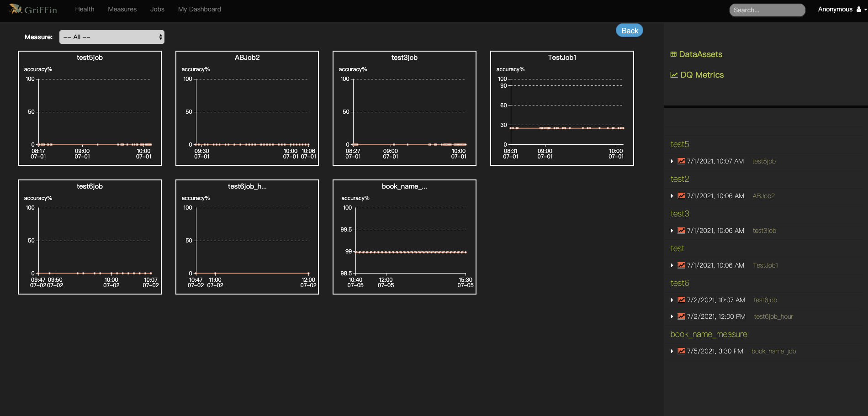Expand the book_name_job row arrow
The image size is (868, 416).
click(672, 351)
